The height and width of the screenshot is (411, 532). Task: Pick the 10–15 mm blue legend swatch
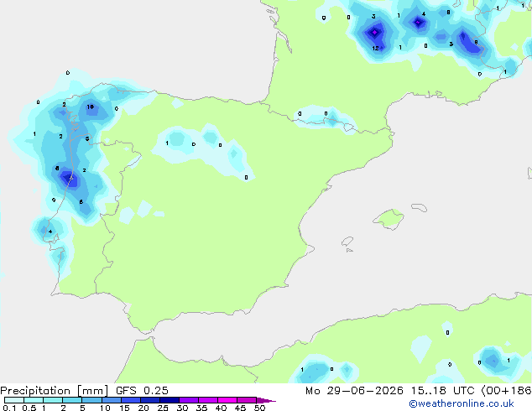111,400
